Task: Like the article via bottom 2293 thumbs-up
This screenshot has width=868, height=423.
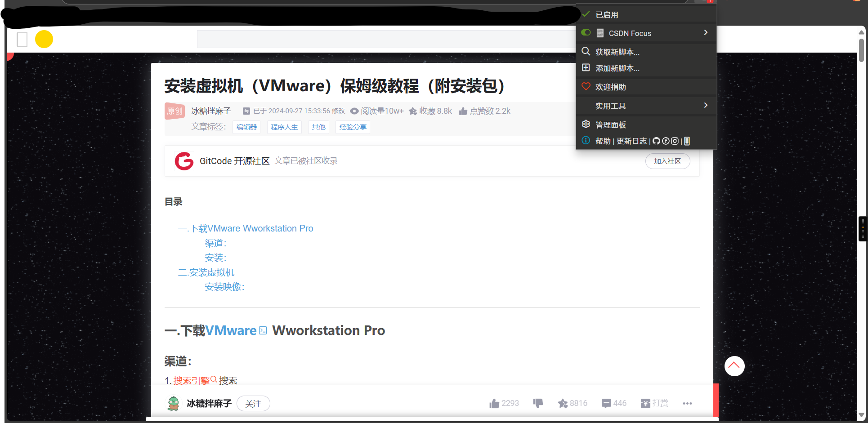Action: coord(494,403)
